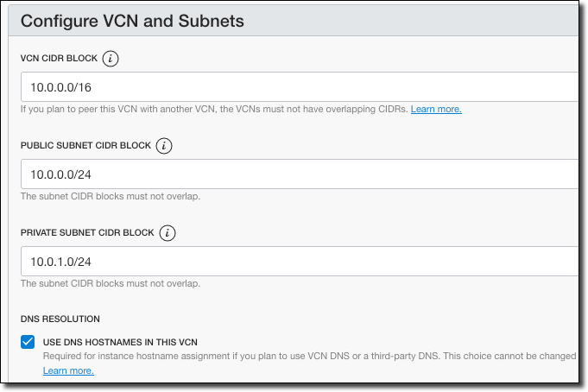This screenshot has height=392, width=588.
Task: Click the Public Subnet CIDR Block info icon
Action: click(164, 146)
